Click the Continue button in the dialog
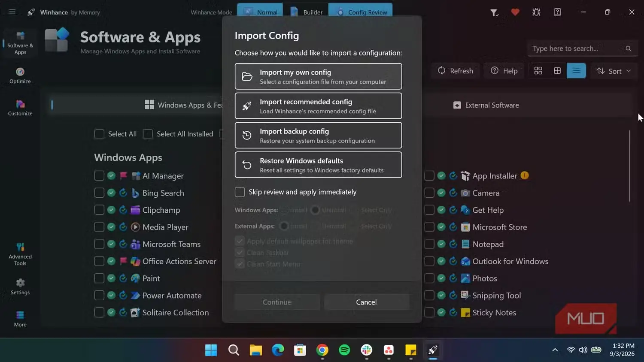Image resolution: width=644 pixels, height=362 pixels. point(277,302)
